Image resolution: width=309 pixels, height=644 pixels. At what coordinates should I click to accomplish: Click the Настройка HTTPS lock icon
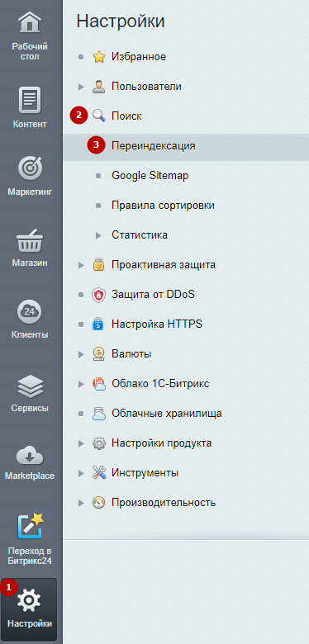tap(98, 324)
